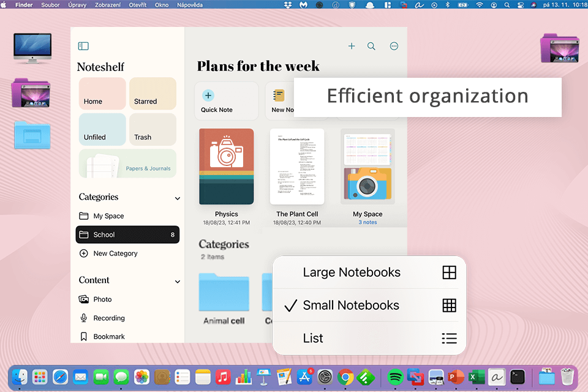Click the Trash tile in Noteshelf sidebar
Viewport: 588px width, 392px height.
153,129
